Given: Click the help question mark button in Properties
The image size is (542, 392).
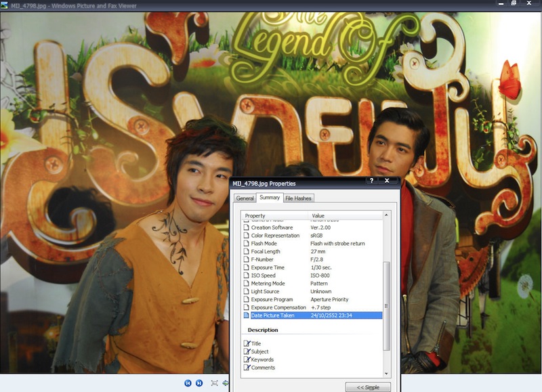Looking at the screenshot, I should click(371, 181).
